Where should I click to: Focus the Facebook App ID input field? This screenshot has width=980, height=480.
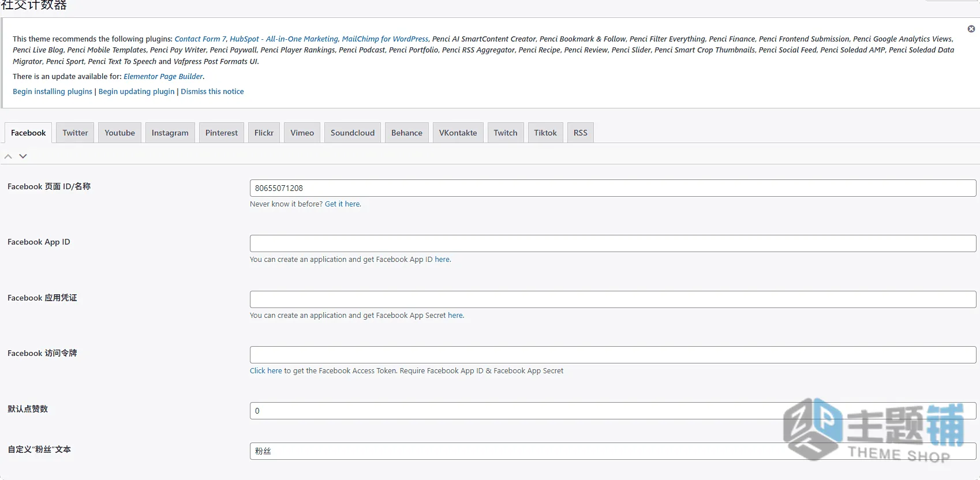[613, 243]
